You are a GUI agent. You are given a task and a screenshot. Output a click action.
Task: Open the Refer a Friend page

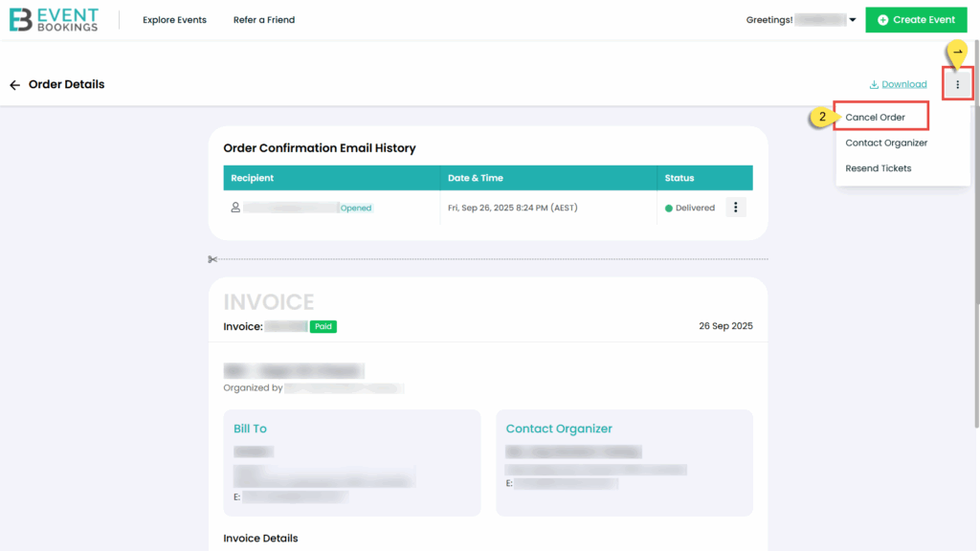(x=264, y=20)
